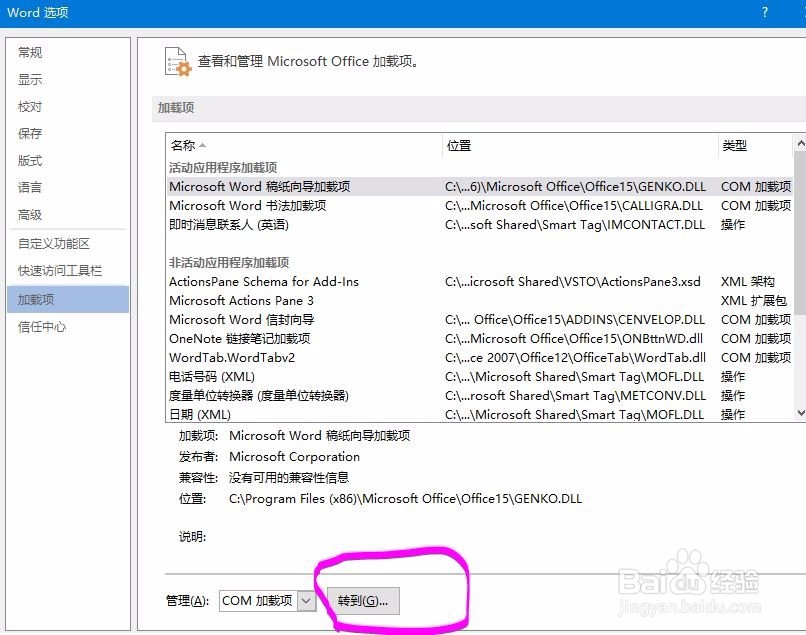Switch to 常规 options page
This screenshot has width=806, height=635.
29,52
